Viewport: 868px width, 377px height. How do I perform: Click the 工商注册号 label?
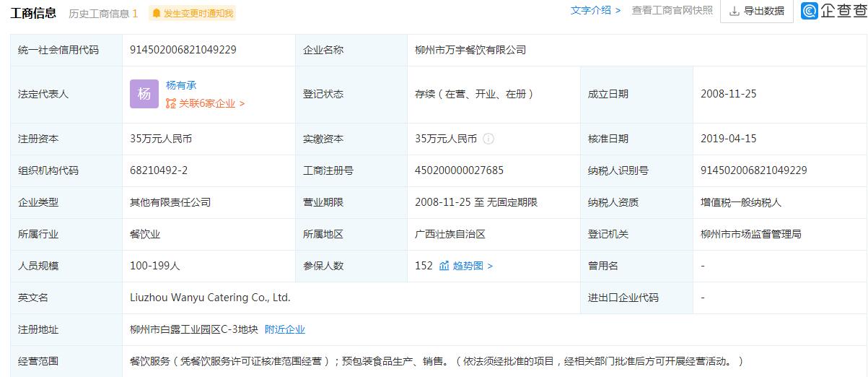click(x=328, y=170)
